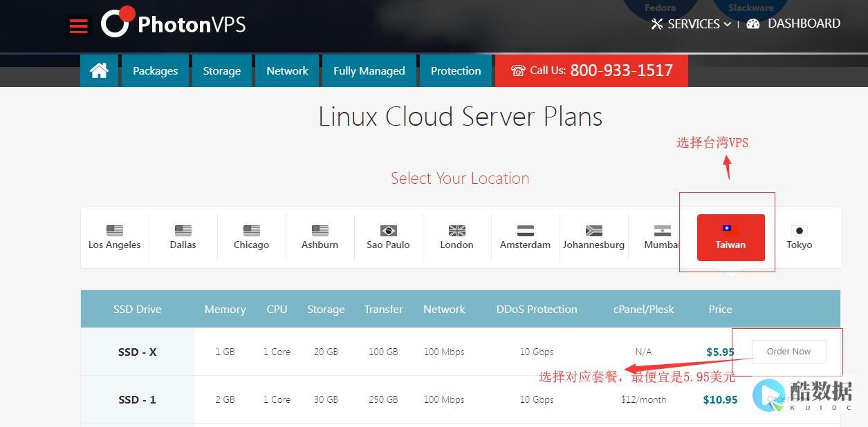This screenshot has height=427, width=868.
Task: Click the cPanel/Plesk column header
Action: [643, 310]
